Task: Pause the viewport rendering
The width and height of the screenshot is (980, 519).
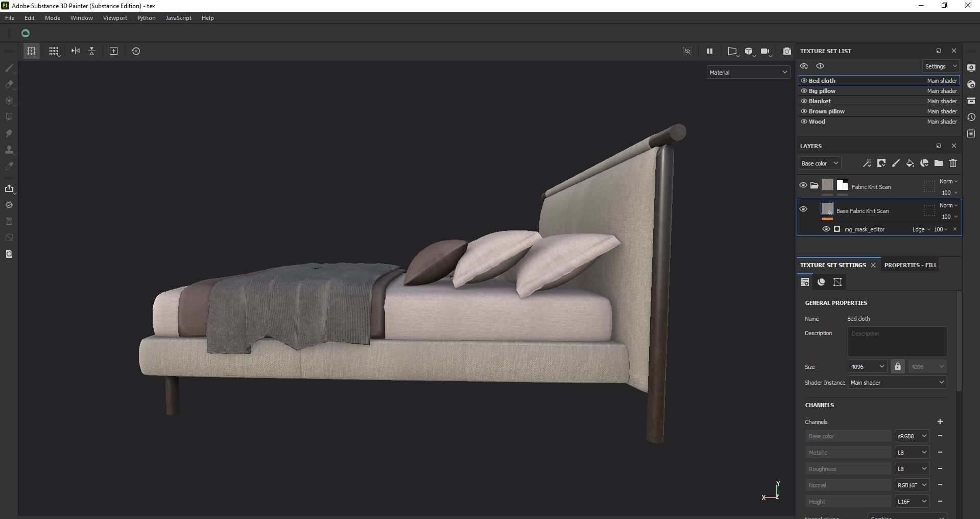Action: click(x=709, y=51)
